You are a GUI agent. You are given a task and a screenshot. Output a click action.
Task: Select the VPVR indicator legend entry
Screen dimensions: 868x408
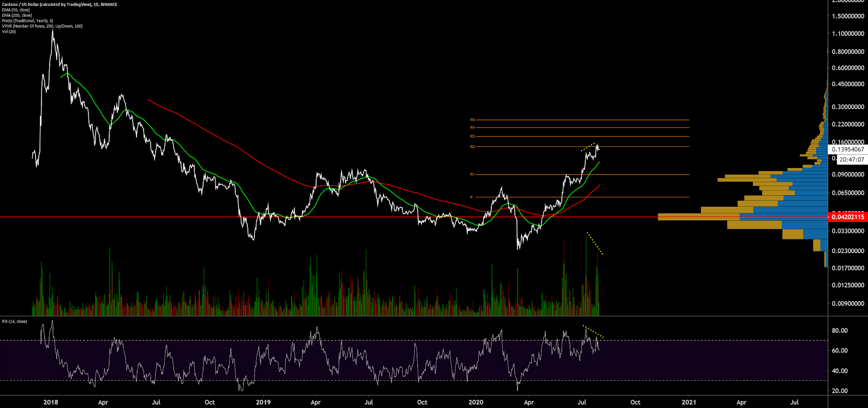tap(42, 26)
